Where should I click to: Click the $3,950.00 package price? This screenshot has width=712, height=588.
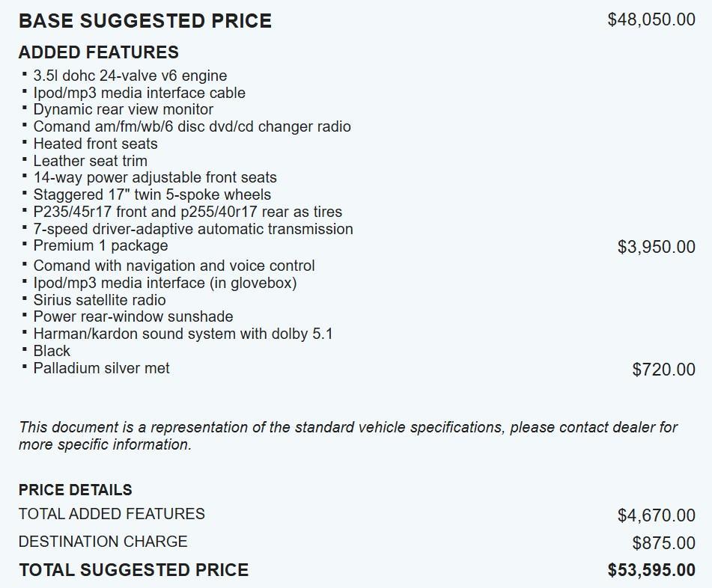click(x=656, y=247)
